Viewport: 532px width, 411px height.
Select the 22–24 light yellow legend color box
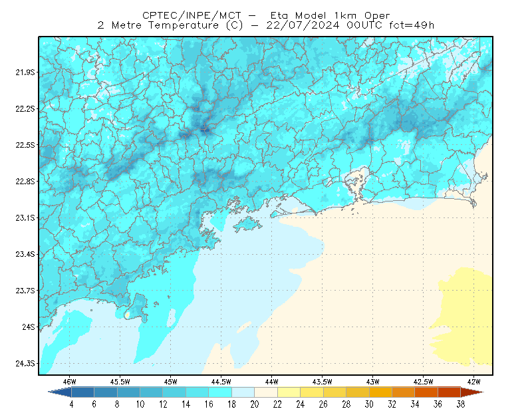click(289, 392)
